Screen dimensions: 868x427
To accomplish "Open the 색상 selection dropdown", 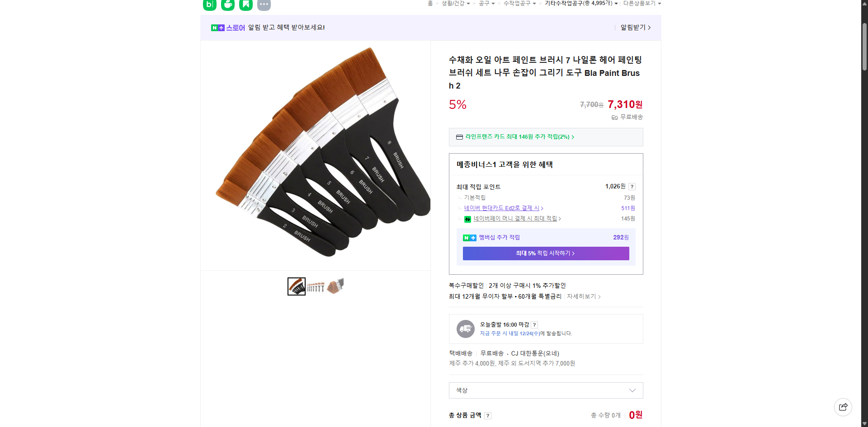I will (x=545, y=390).
